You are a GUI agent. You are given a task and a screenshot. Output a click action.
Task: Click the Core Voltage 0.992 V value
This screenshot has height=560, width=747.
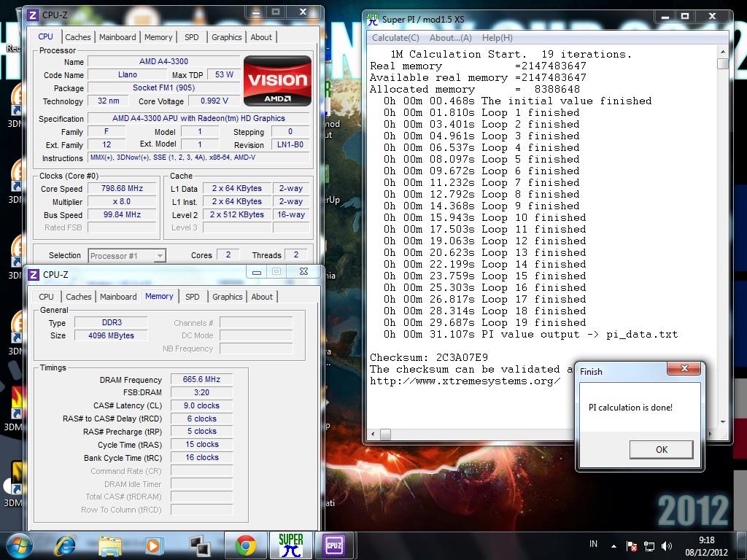[214, 101]
